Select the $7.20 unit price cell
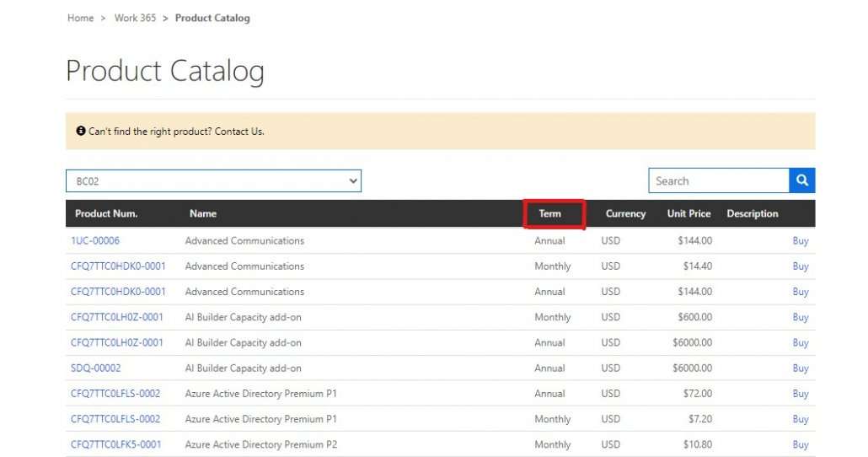The image size is (868, 457). (700, 419)
